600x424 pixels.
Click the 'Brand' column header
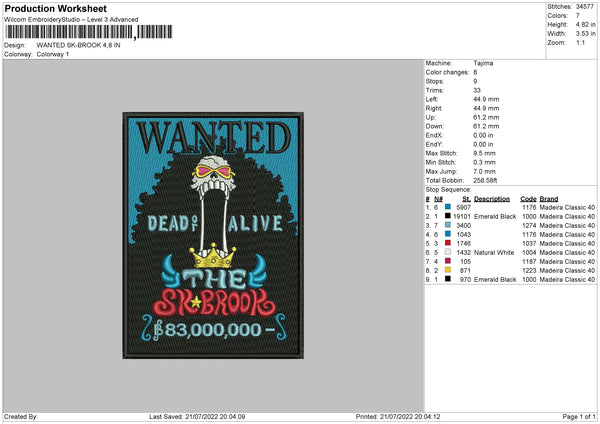549,199
